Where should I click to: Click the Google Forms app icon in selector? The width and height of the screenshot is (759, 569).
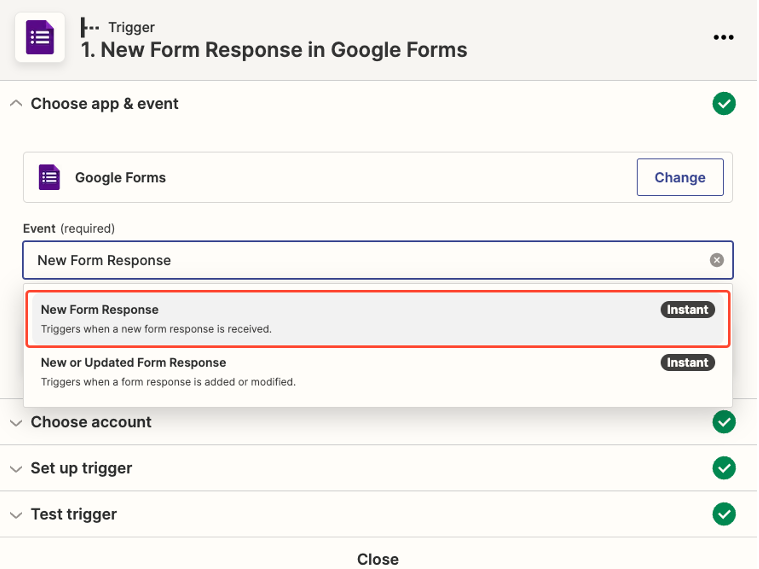click(49, 177)
